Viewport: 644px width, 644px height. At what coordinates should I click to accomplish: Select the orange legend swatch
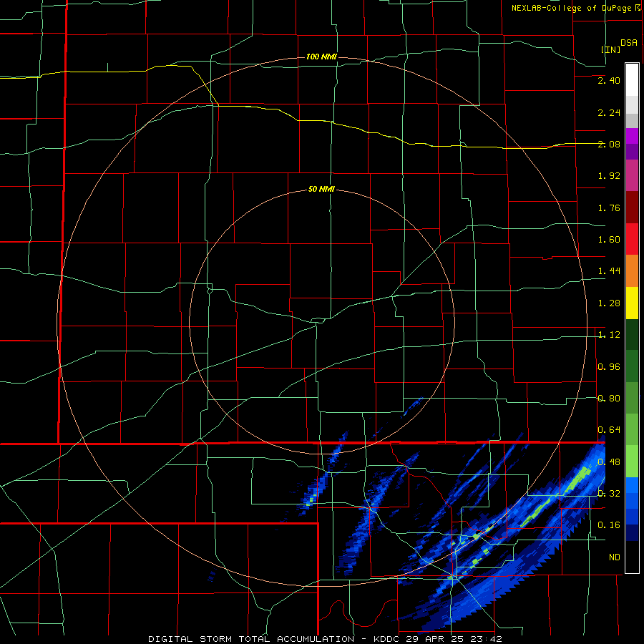(x=632, y=271)
